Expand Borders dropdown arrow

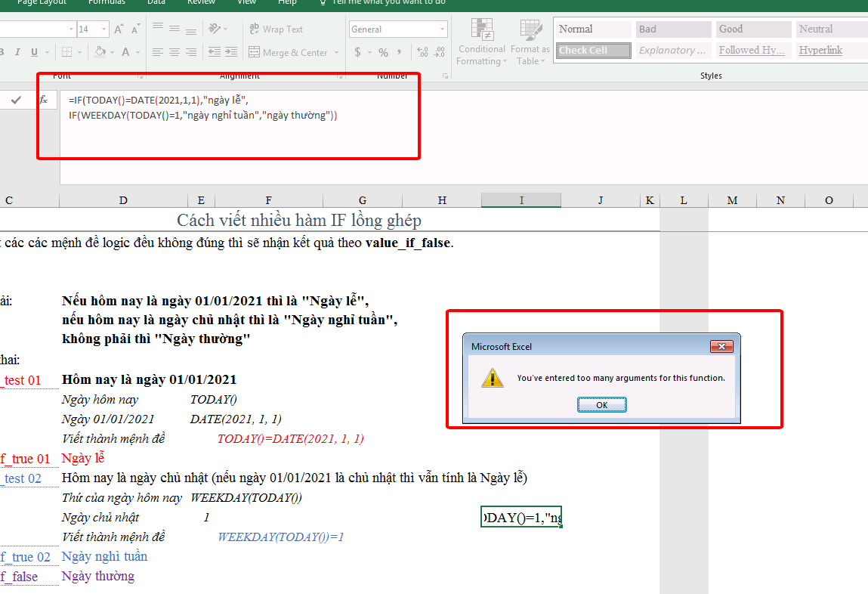click(x=80, y=53)
